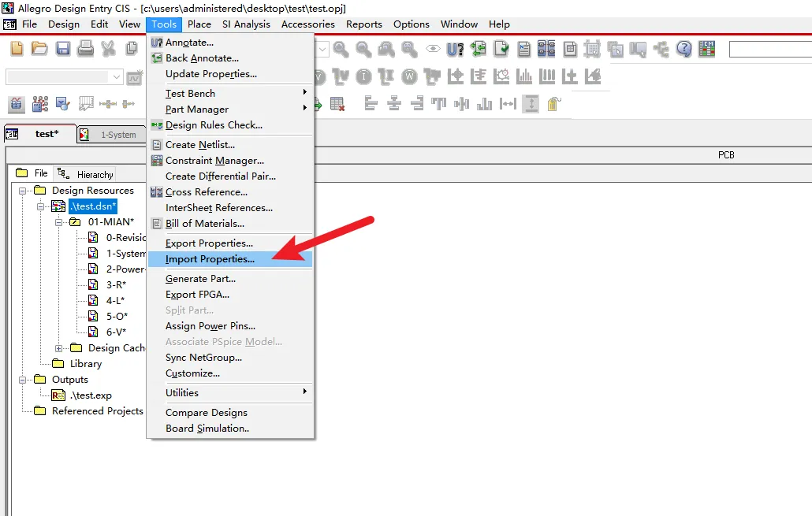Viewport: 812px width, 516px height.
Task: Select the .\test.exp output file
Action: click(x=91, y=395)
